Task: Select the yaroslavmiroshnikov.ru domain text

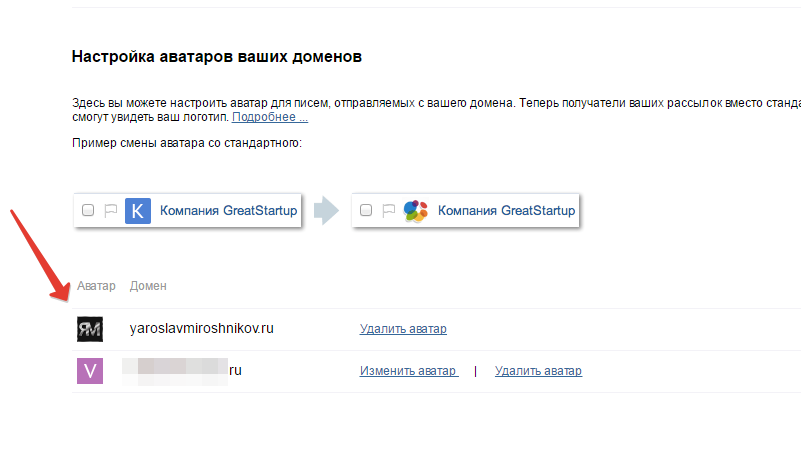Action: [202, 328]
